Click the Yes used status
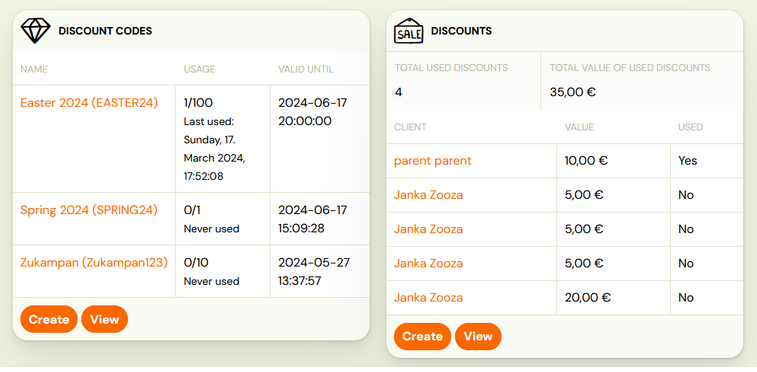The image size is (757, 372). pyautogui.click(x=687, y=161)
